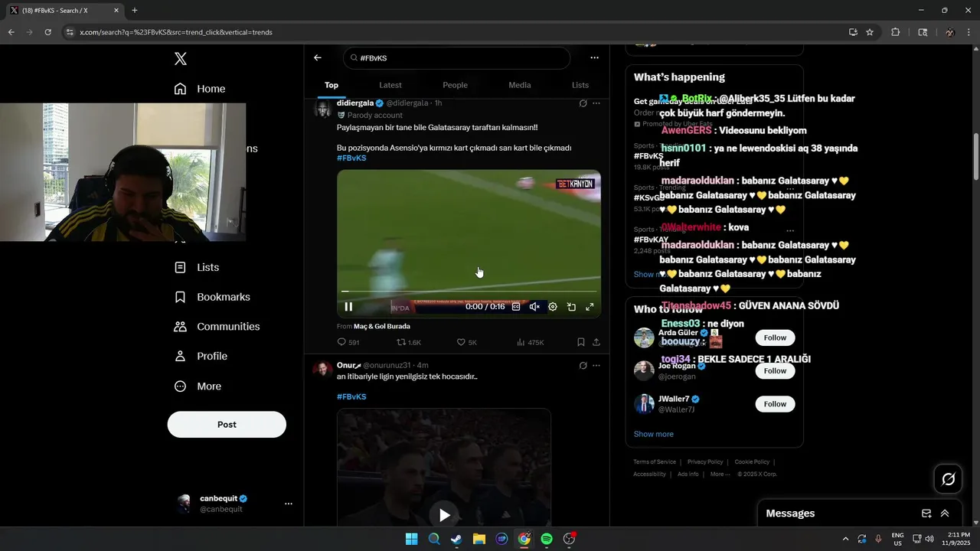Open didiergala profile avatar

click(322, 108)
